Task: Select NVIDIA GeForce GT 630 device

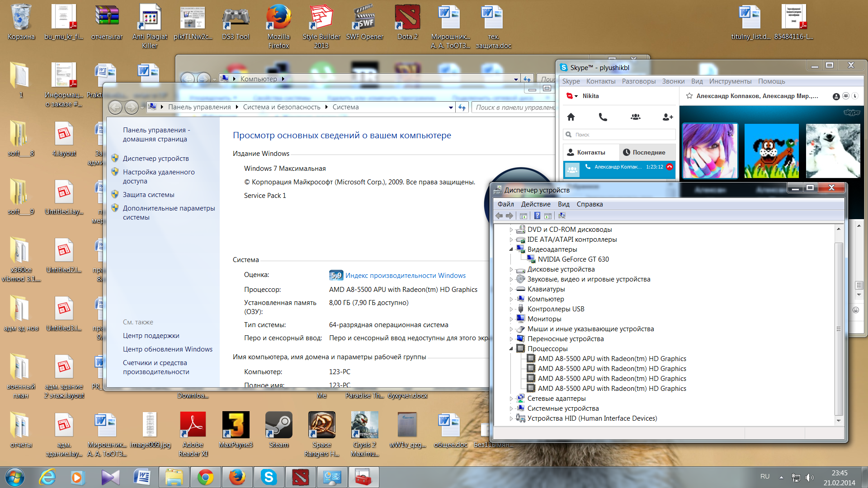Action: click(573, 259)
